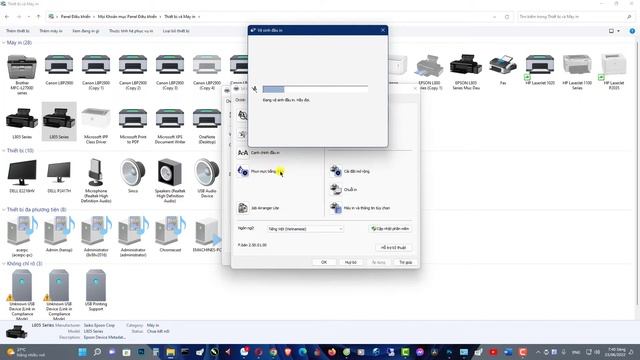Viewport: 640px width, 360px height.
Task: Open the Chuỗi in print queue option
Action: 344,189
